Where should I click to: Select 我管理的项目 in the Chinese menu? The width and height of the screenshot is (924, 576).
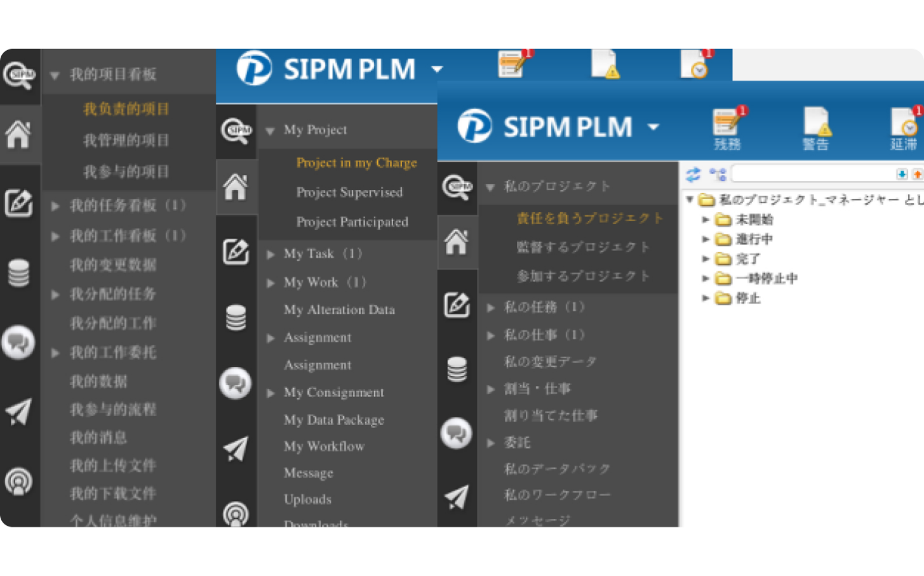click(126, 140)
